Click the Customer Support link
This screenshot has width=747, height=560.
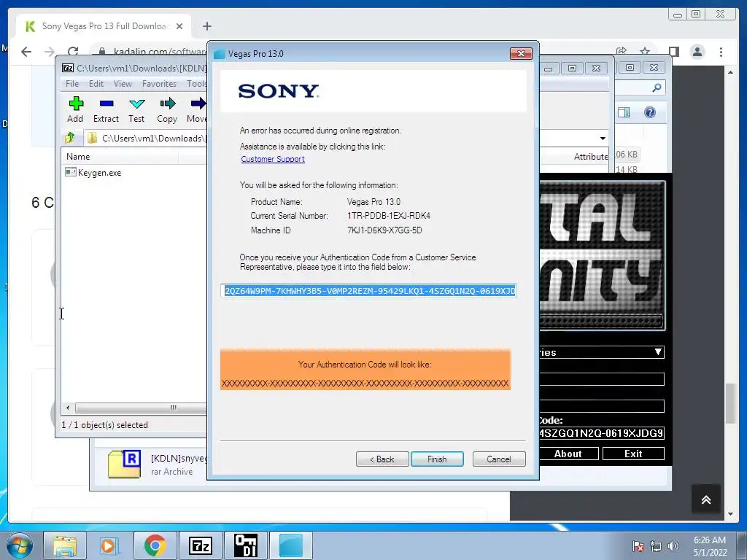[273, 159]
